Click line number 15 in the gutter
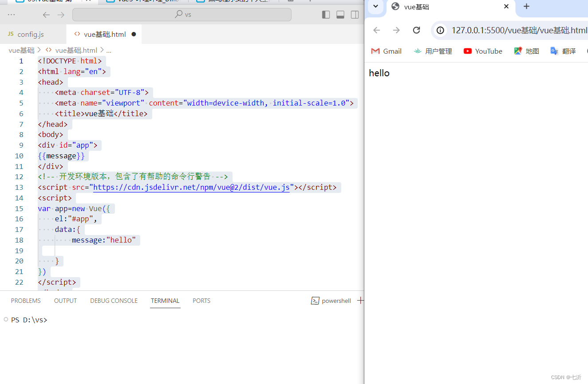Image resolution: width=588 pixels, height=384 pixels. click(19, 208)
